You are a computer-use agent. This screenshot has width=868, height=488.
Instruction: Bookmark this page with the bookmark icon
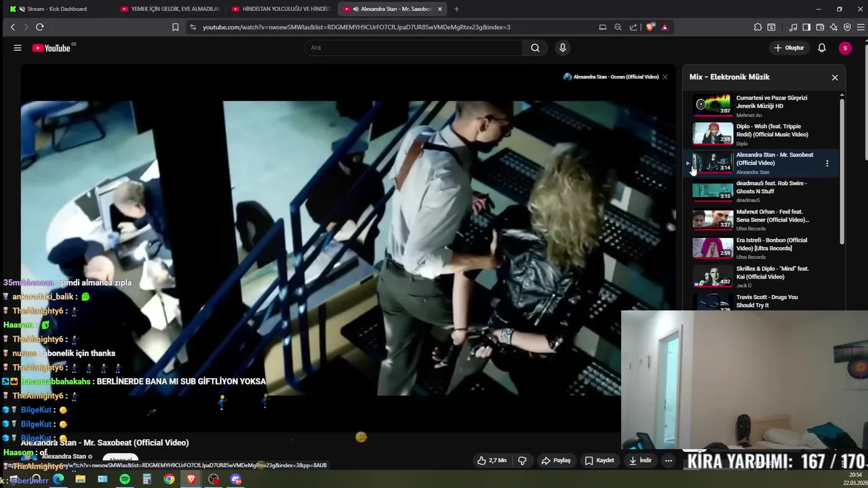pos(175,27)
